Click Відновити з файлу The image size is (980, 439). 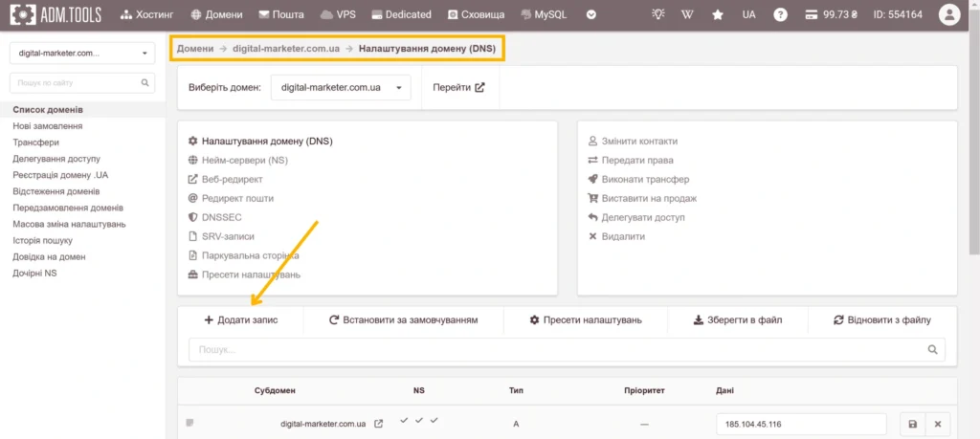point(882,319)
